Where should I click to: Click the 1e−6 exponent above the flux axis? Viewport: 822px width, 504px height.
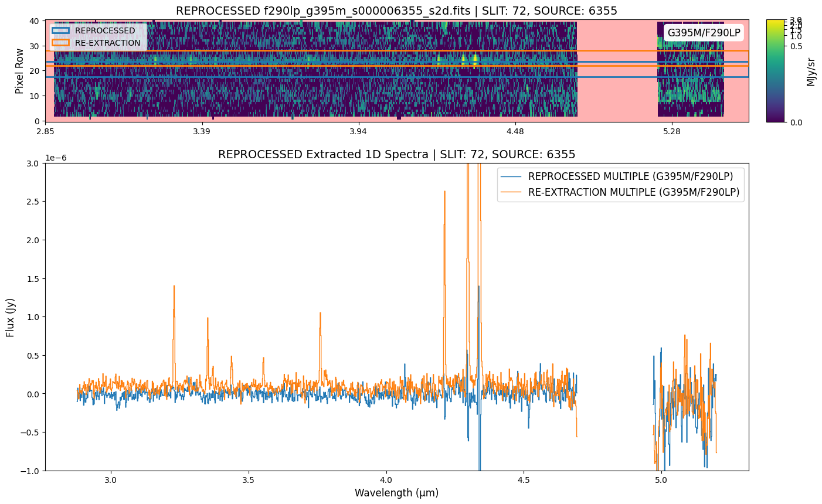[x=57, y=158]
